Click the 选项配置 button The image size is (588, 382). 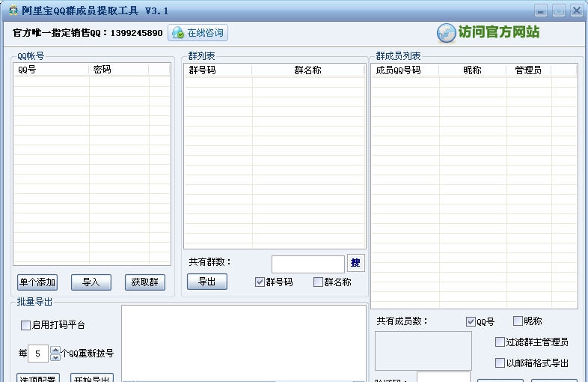(x=38, y=378)
